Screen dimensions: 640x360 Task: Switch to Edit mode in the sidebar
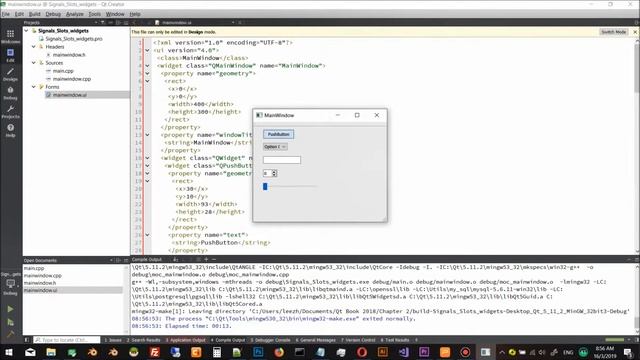(x=10, y=55)
